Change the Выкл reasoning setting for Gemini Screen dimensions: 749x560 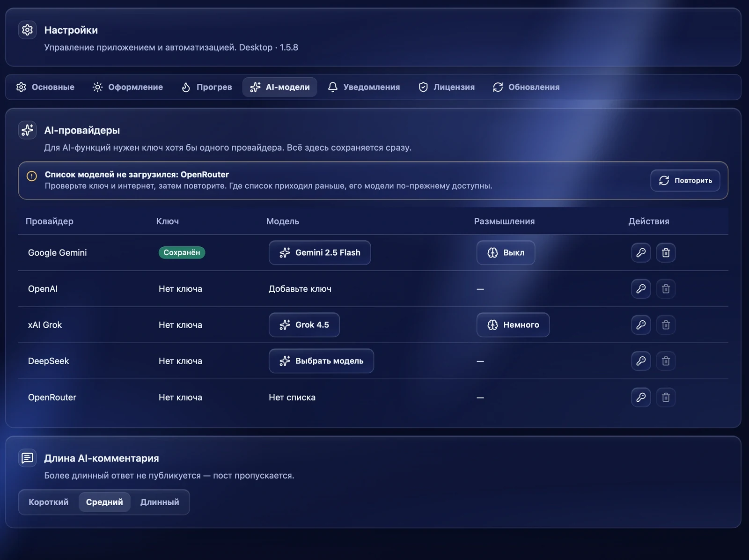click(x=506, y=253)
